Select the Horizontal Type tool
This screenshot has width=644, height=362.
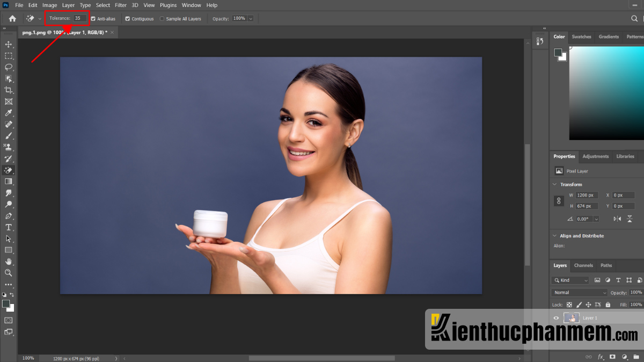click(9, 227)
